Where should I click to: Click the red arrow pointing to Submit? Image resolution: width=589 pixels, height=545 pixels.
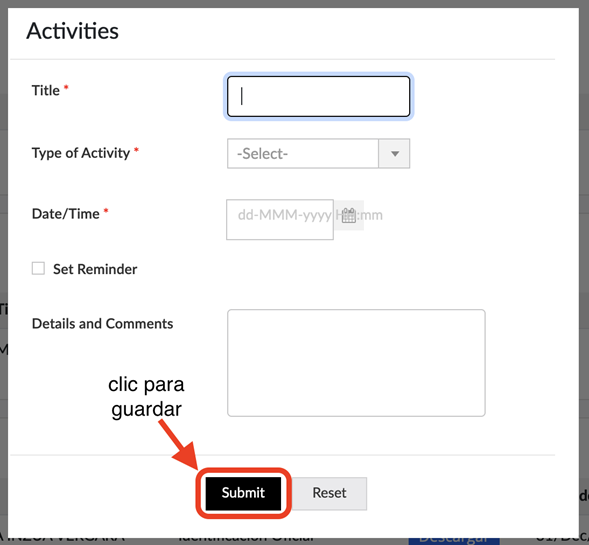point(179,446)
